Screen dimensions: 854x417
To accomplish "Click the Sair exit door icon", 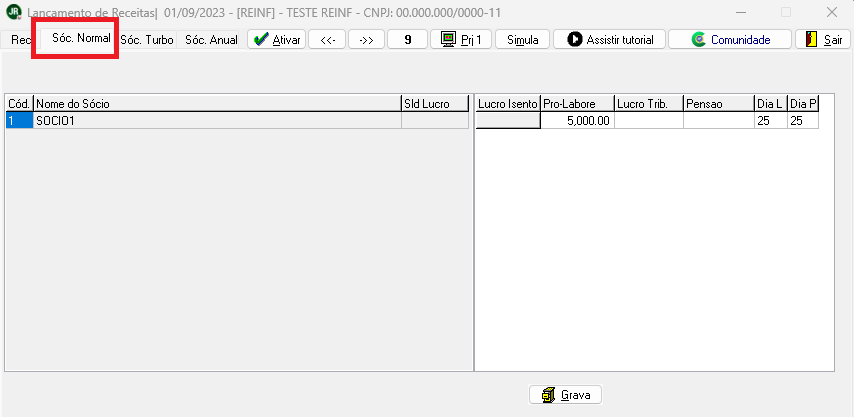I will pyautogui.click(x=813, y=40).
